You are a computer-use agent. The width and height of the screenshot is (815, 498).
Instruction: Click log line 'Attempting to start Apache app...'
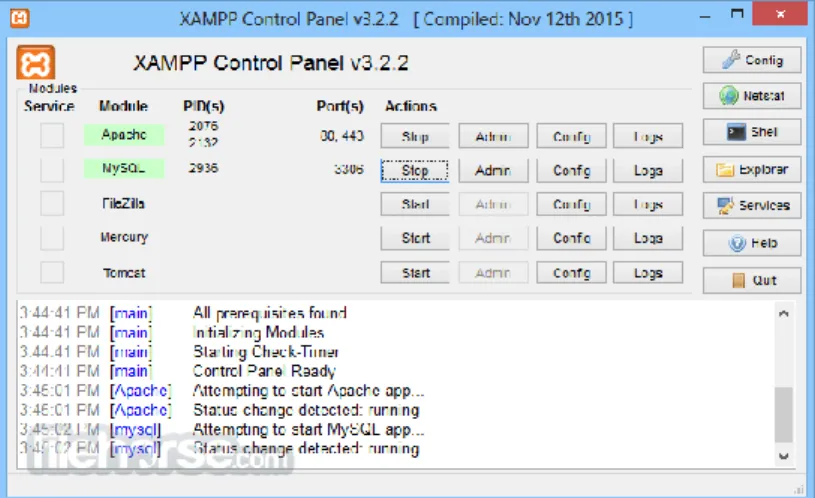point(308,390)
